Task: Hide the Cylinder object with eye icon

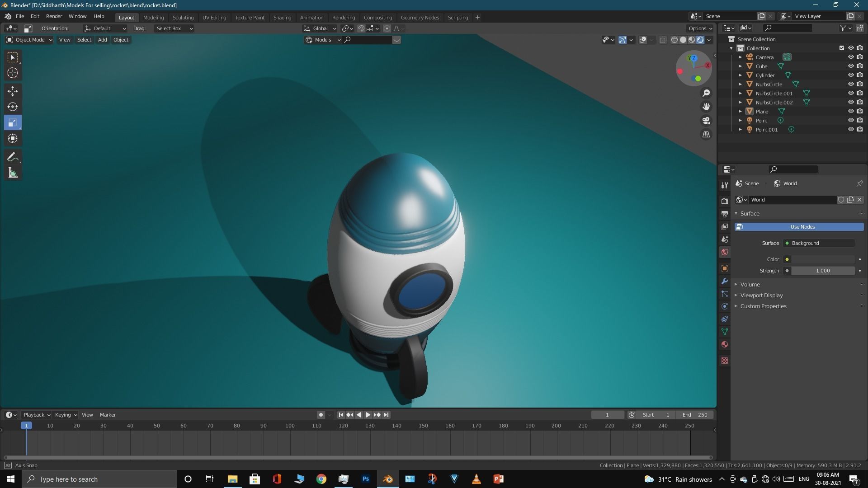Action: tap(850, 75)
